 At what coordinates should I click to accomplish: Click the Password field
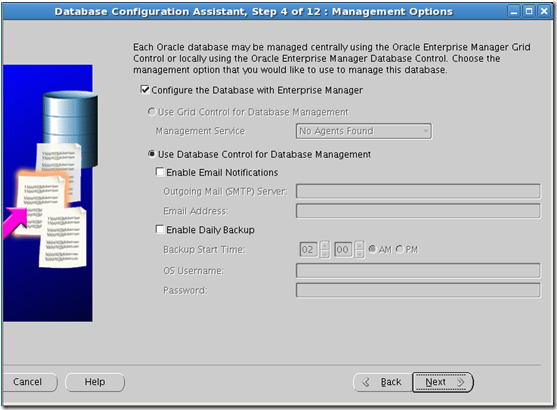tap(418, 290)
